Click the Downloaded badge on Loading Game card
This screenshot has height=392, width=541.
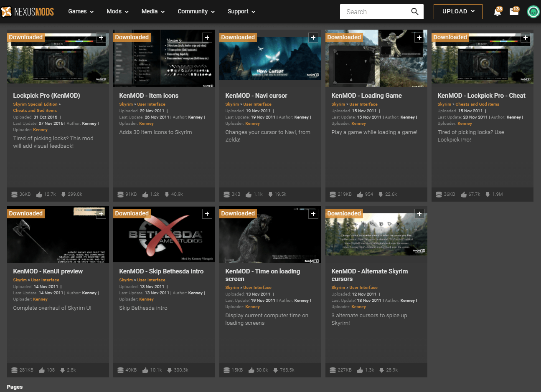(x=344, y=37)
